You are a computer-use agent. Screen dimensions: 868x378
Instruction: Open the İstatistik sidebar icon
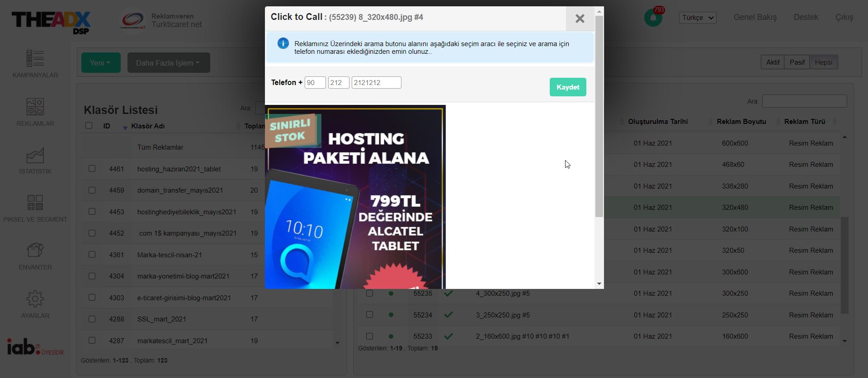[x=35, y=155]
